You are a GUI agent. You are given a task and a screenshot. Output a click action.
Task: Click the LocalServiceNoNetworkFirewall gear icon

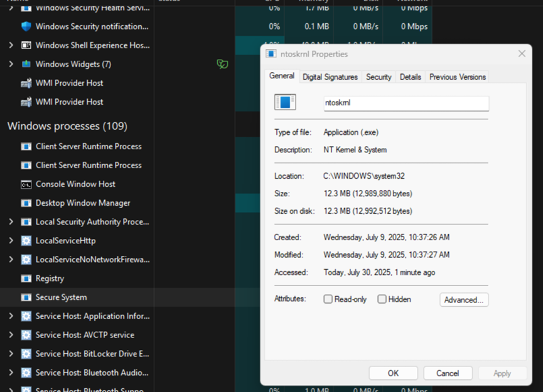26,260
